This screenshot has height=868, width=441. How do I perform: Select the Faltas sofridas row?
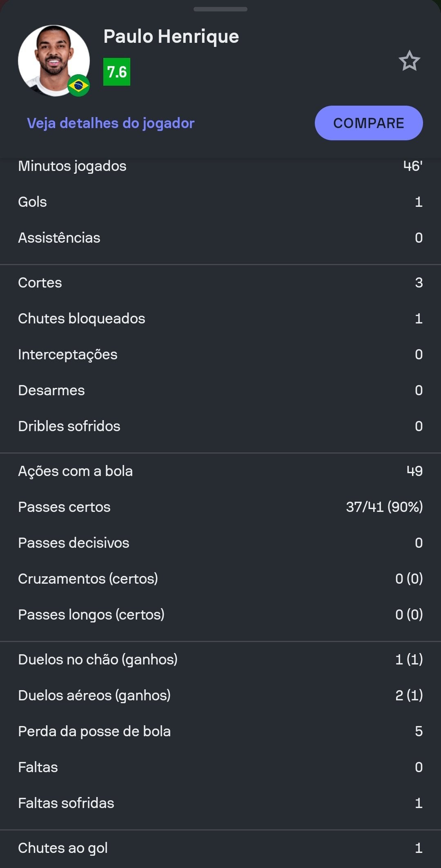point(220,803)
